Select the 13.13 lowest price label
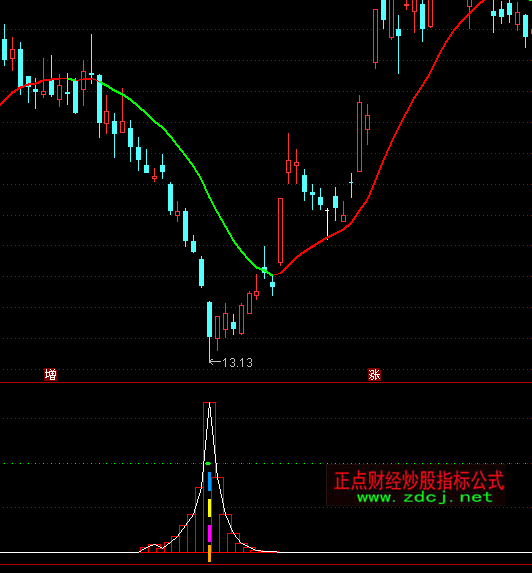532x573 pixels. point(238,363)
